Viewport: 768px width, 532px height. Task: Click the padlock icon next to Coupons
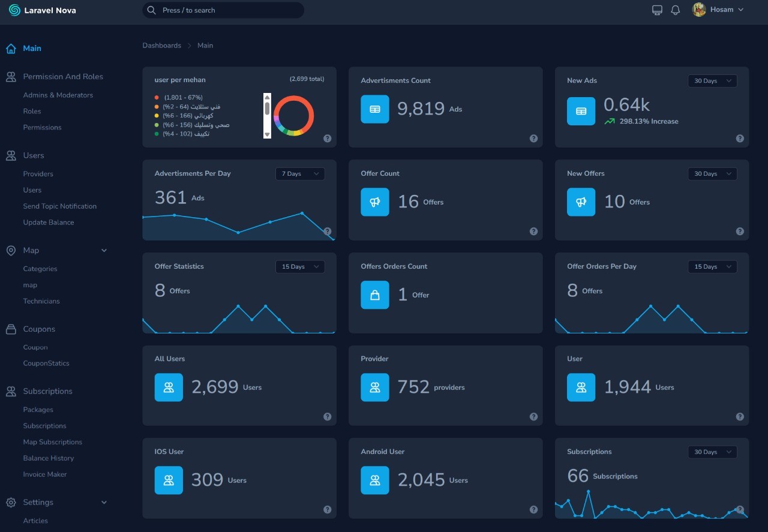click(x=10, y=329)
